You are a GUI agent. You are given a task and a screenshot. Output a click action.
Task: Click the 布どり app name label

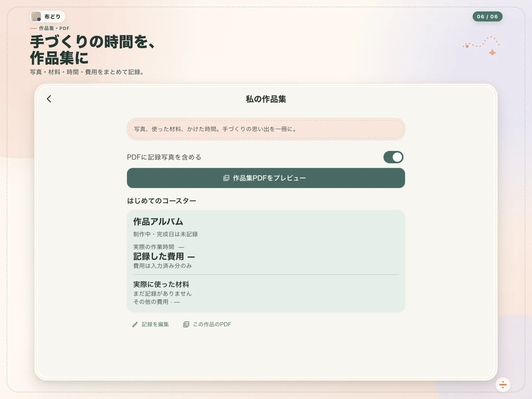[52, 16]
